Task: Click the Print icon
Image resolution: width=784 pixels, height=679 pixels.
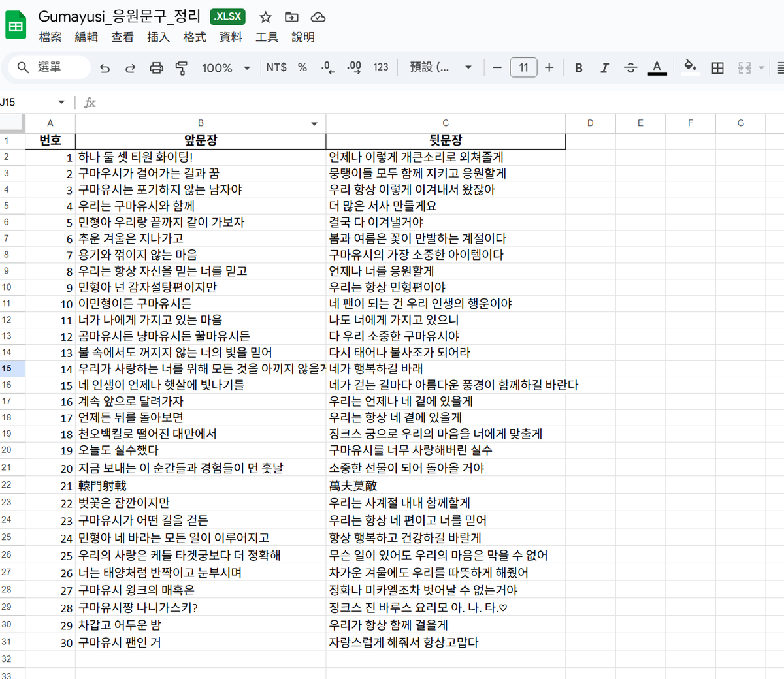Action: coord(156,67)
